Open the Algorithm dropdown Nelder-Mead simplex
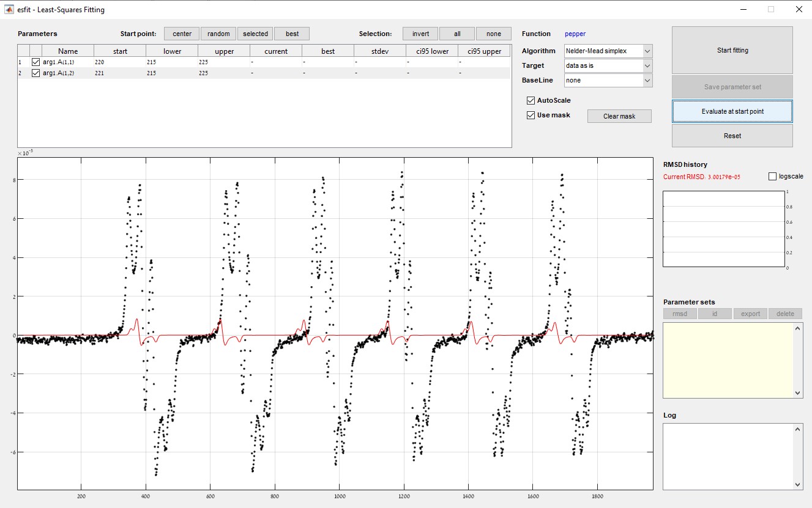The width and height of the screenshot is (812, 508). click(608, 51)
